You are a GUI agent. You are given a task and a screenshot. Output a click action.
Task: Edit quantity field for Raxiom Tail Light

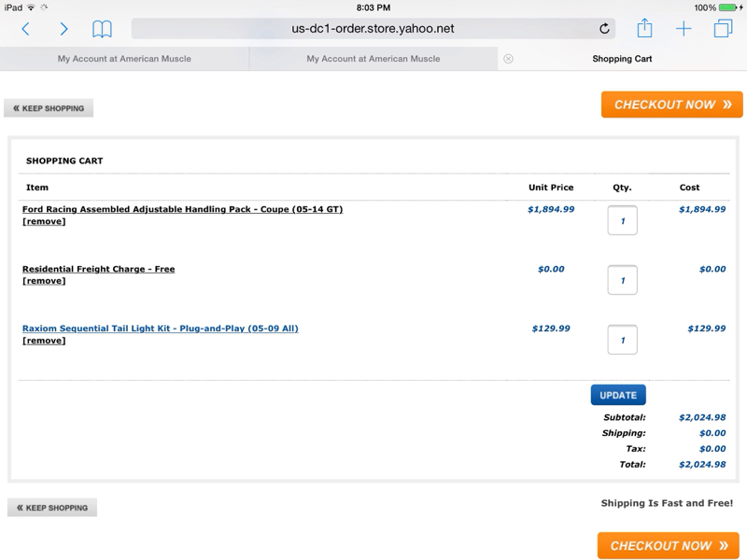tap(622, 340)
